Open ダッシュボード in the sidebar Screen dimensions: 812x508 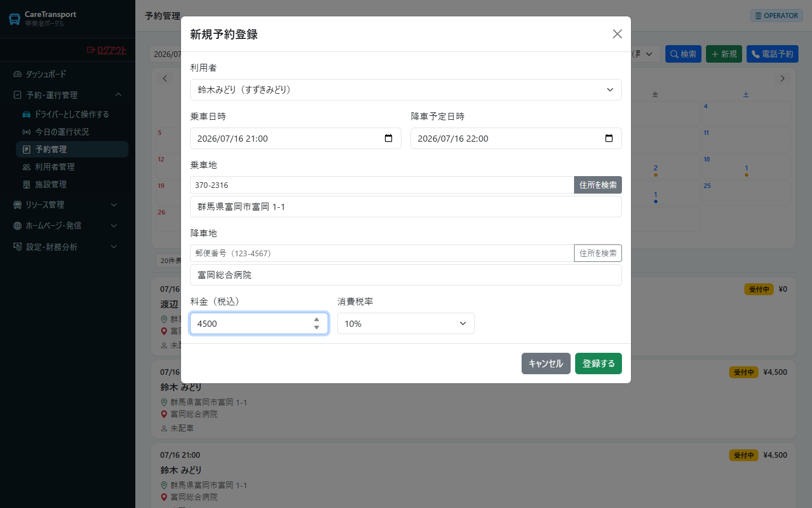point(68,74)
